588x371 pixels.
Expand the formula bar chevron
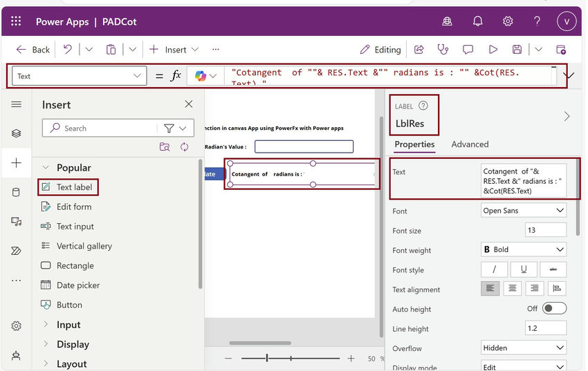click(x=569, y=76)
